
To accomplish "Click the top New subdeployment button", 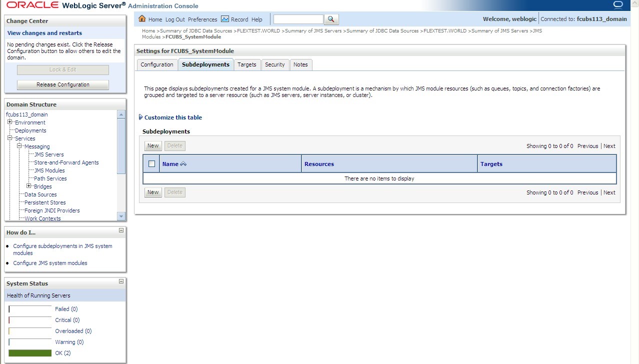I will click(x=153, y=146).
